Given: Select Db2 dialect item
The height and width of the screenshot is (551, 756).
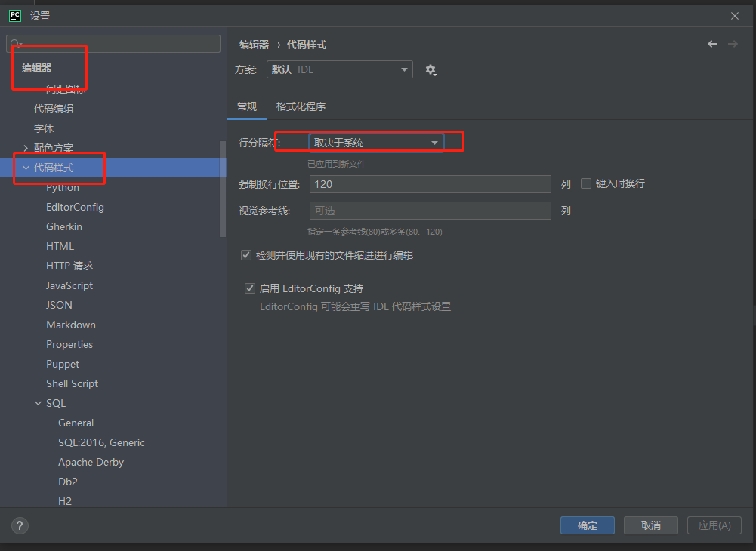Looking at the screenshot, I should tap(68, 482).
